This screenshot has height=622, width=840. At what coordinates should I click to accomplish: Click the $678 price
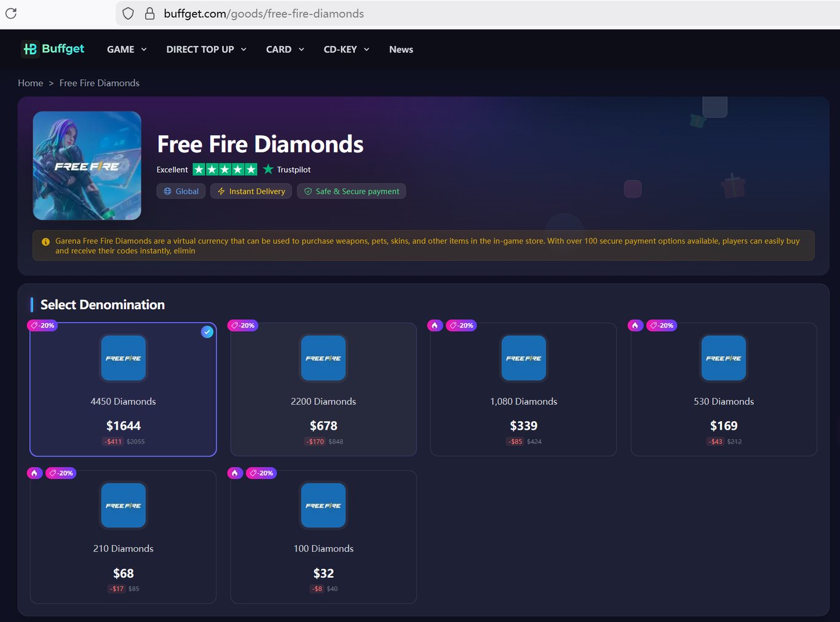[323, 426]
